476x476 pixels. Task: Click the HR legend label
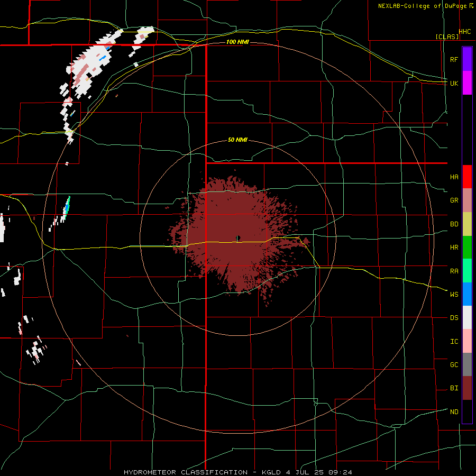click(x=454, y=248)
